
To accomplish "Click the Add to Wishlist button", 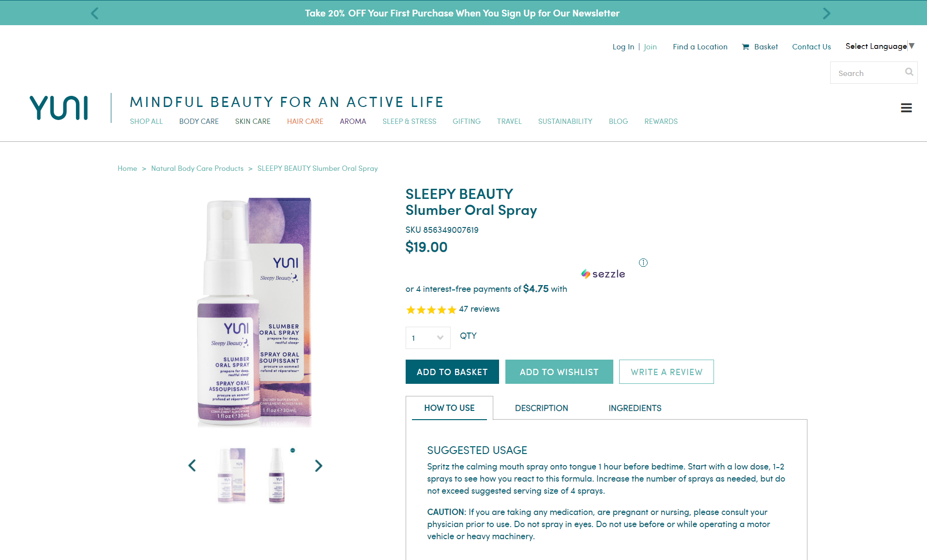I will point(559,372).
